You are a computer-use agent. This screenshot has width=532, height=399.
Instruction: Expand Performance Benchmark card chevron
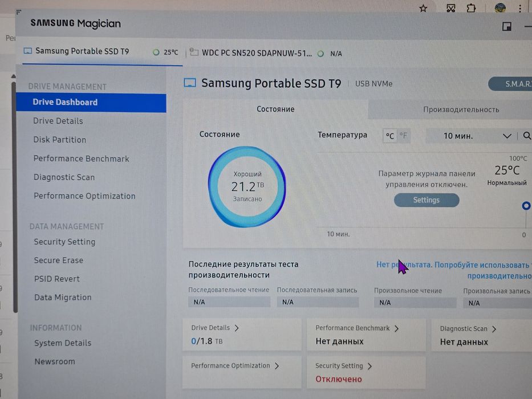click(396, 328)
